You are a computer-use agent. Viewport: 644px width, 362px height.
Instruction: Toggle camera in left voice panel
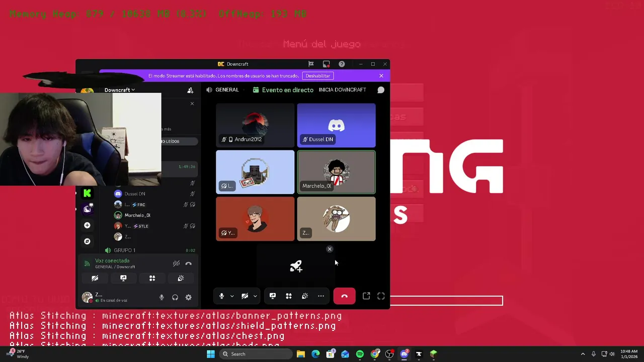(x=95, y=278)
